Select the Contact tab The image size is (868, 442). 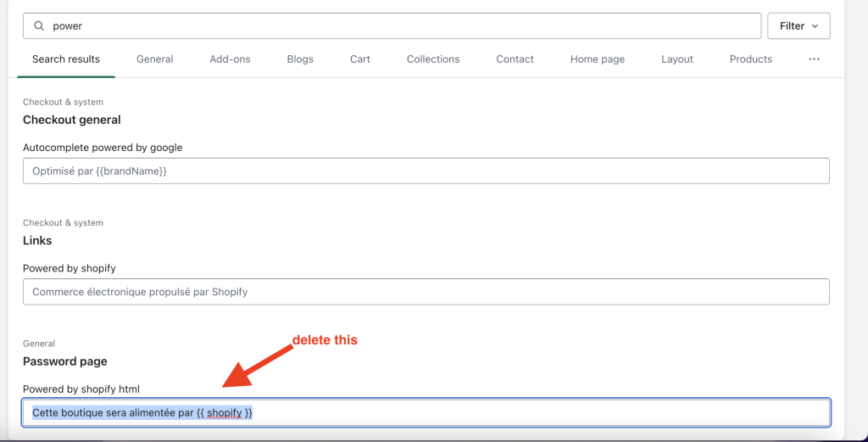coord(515,59)
